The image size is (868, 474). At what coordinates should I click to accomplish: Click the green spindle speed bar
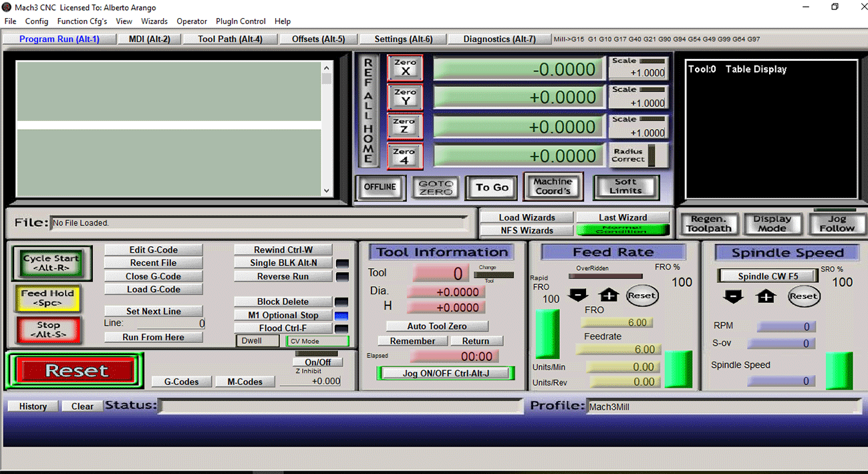839,370
